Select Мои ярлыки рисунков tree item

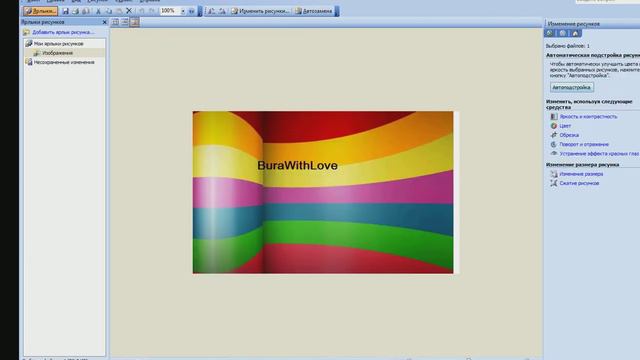[58, 43]
